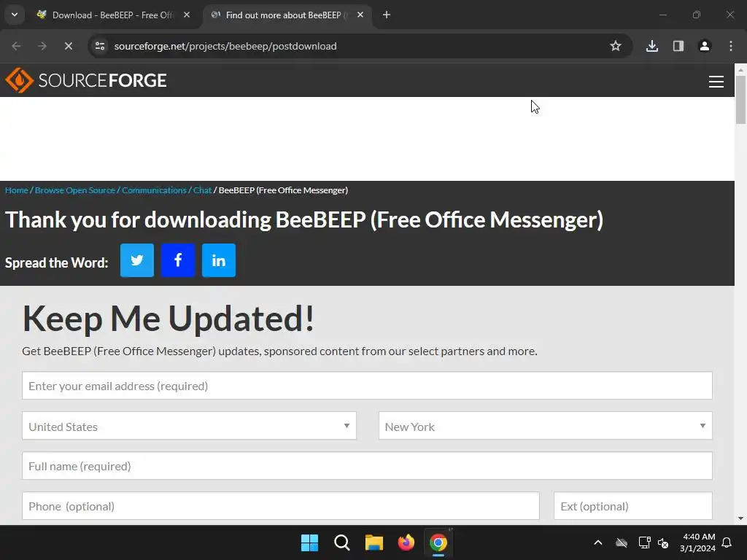Screen dimensions: 747x560
Task: Stop loading the page
Action: pos(68,46)
